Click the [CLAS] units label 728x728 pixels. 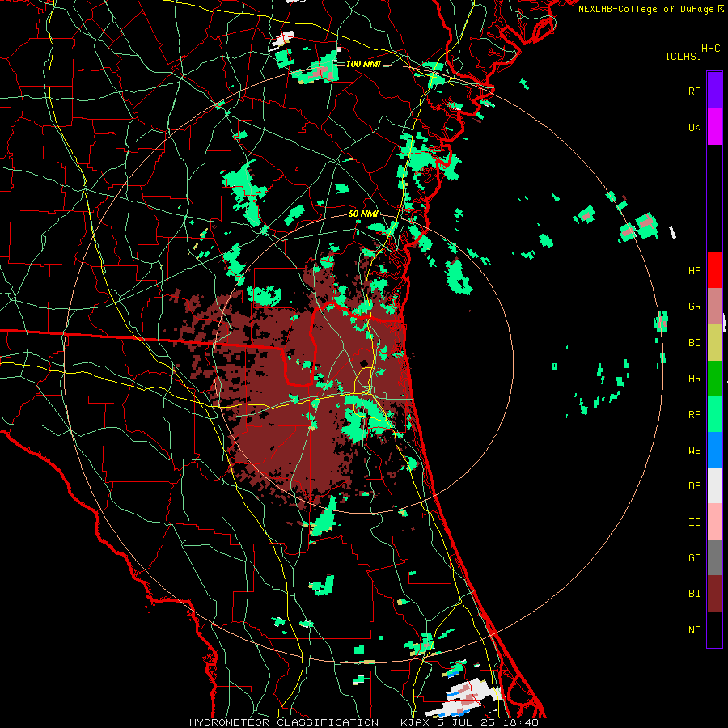coord(684,57)
